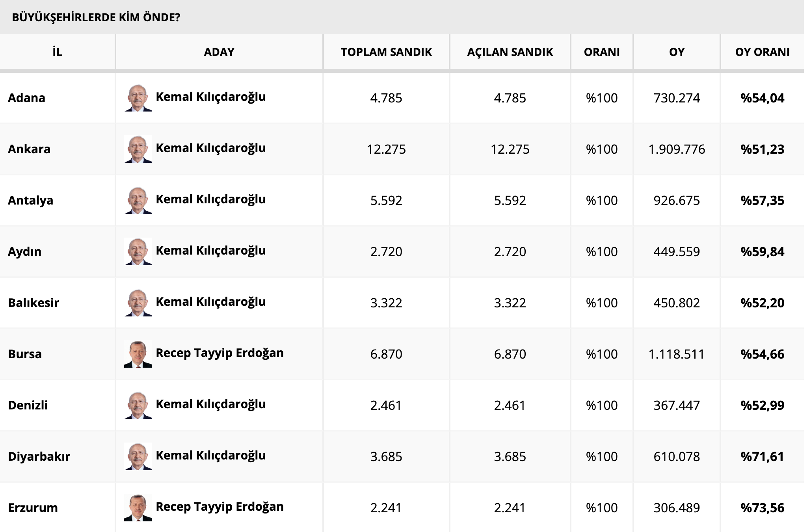Click the Ankara city name
The width and height of the screenshot is (811, 532).
tap(29, 149)
